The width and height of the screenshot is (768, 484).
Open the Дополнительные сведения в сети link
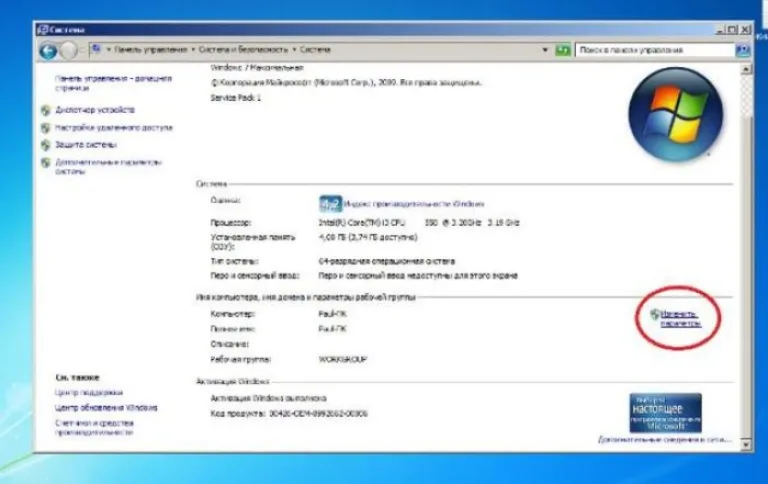coord(664,440)
